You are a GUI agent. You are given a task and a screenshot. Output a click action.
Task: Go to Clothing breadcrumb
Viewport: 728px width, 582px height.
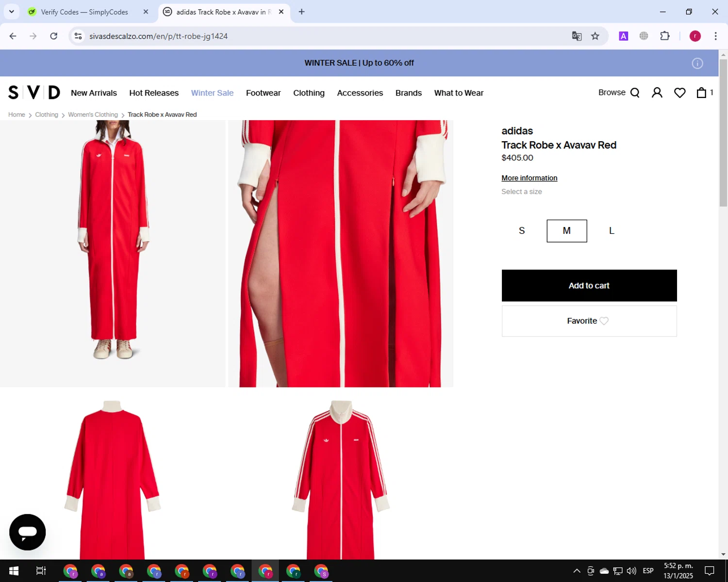47,114
